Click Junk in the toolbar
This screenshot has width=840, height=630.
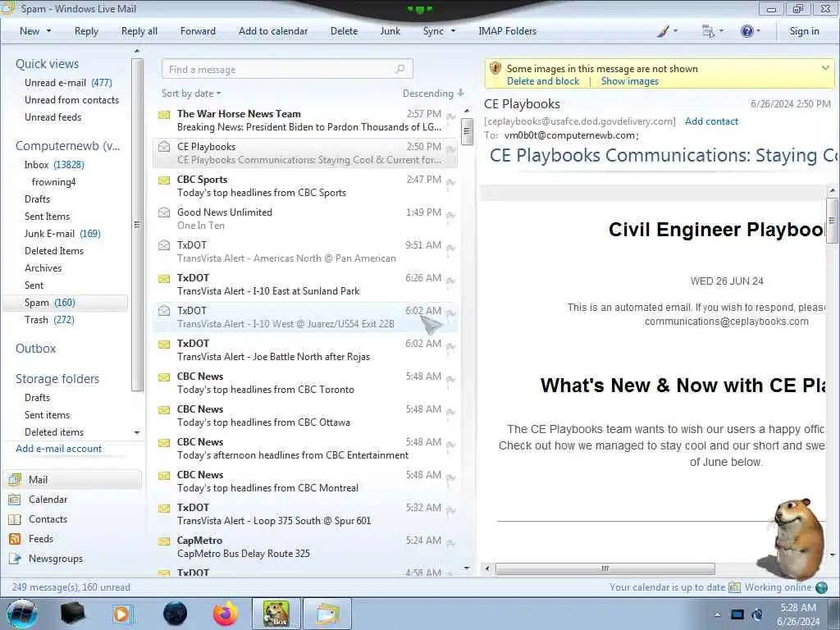[390, 31]
